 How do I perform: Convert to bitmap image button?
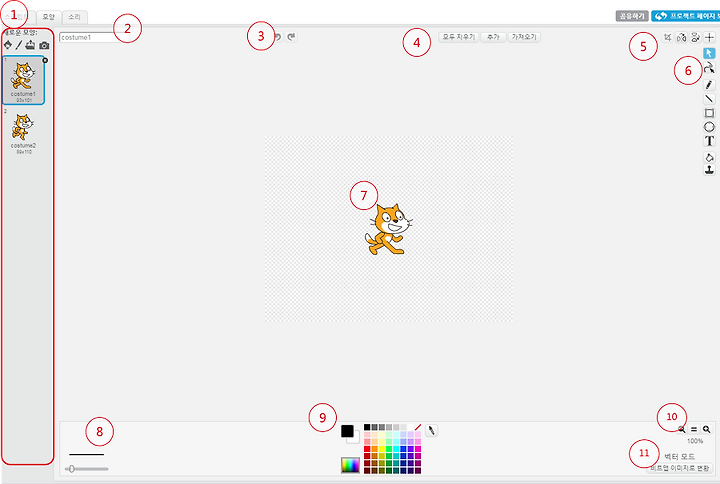(680, 468)
